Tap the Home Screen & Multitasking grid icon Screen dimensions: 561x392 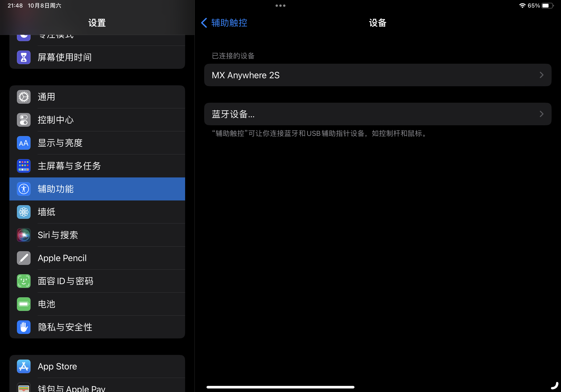click(x=24, y=166)
